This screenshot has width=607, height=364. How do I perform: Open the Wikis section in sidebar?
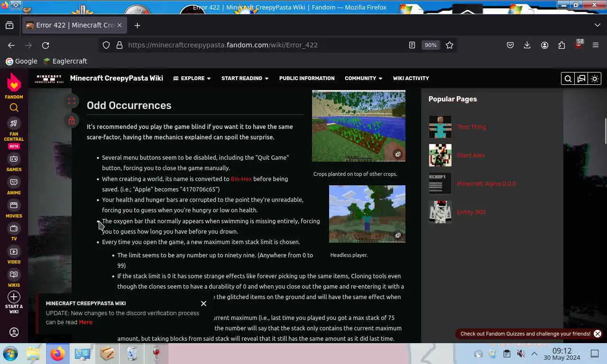pos(14,279)
